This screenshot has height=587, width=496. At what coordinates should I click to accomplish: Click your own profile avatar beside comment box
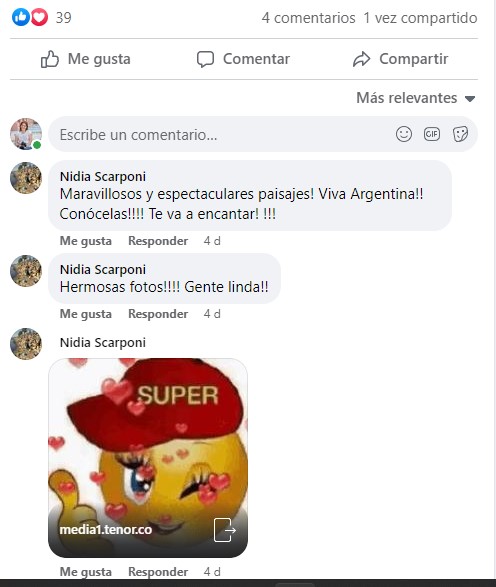(x=26, y=134)
